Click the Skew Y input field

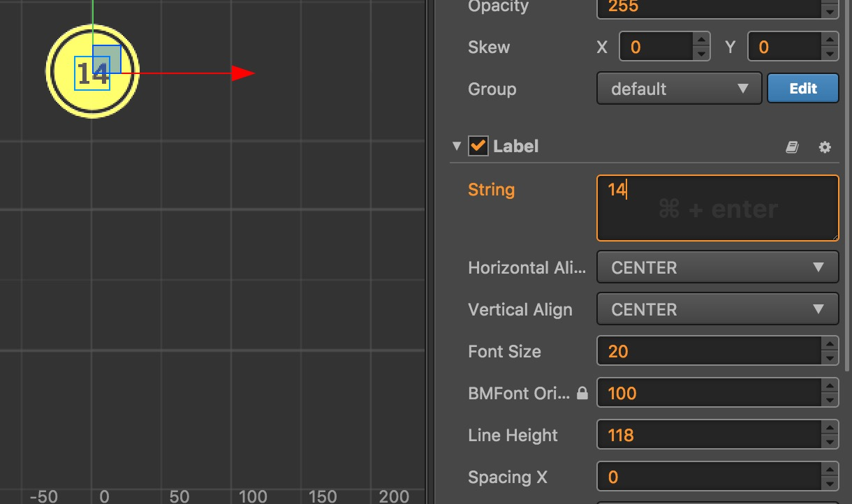pos(784,47)
